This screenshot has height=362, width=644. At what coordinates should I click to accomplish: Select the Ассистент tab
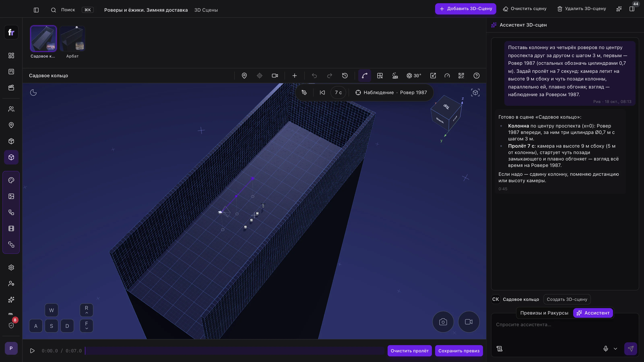coord(593,313)
